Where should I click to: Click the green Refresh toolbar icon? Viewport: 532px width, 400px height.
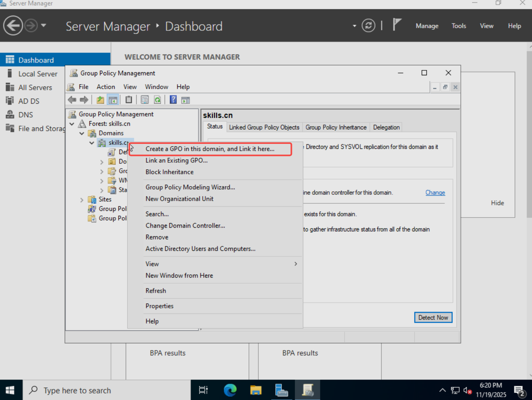(x=157, y=100)
